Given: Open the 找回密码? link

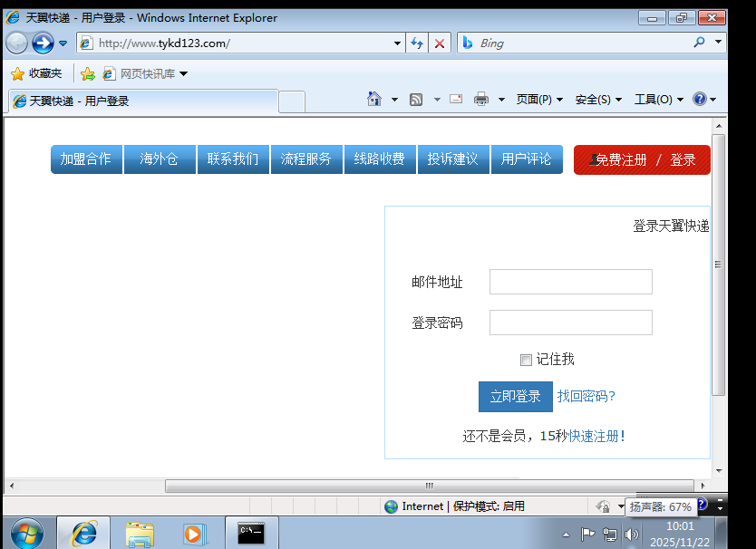Looking at the screenshot, I should [586, 397].
